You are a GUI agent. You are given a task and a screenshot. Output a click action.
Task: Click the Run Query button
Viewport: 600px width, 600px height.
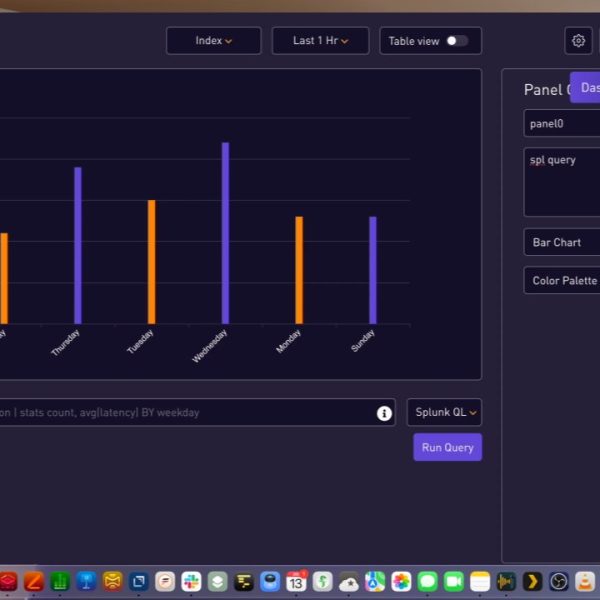(447, 447)
